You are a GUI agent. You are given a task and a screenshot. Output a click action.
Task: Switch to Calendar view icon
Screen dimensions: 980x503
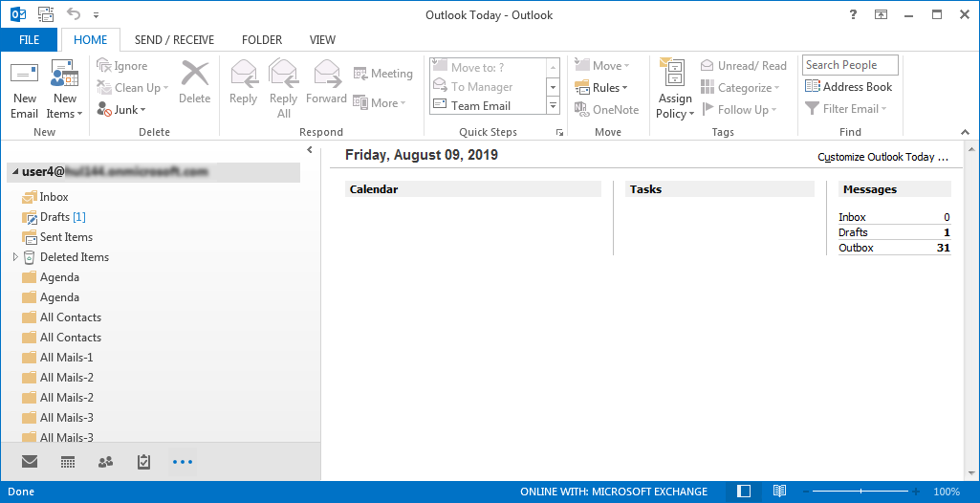[68, 462]
